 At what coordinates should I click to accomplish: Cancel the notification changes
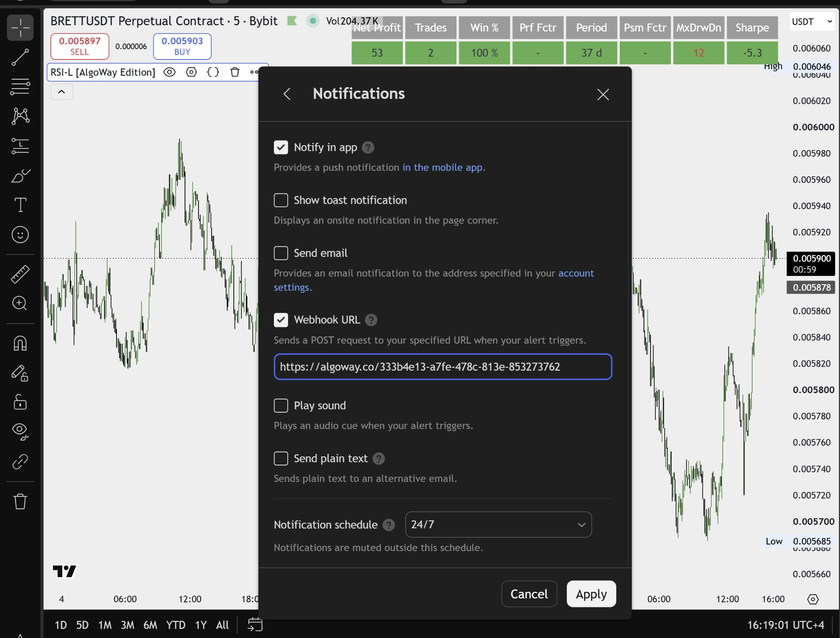pyautogui.click(x=529, y=594)
